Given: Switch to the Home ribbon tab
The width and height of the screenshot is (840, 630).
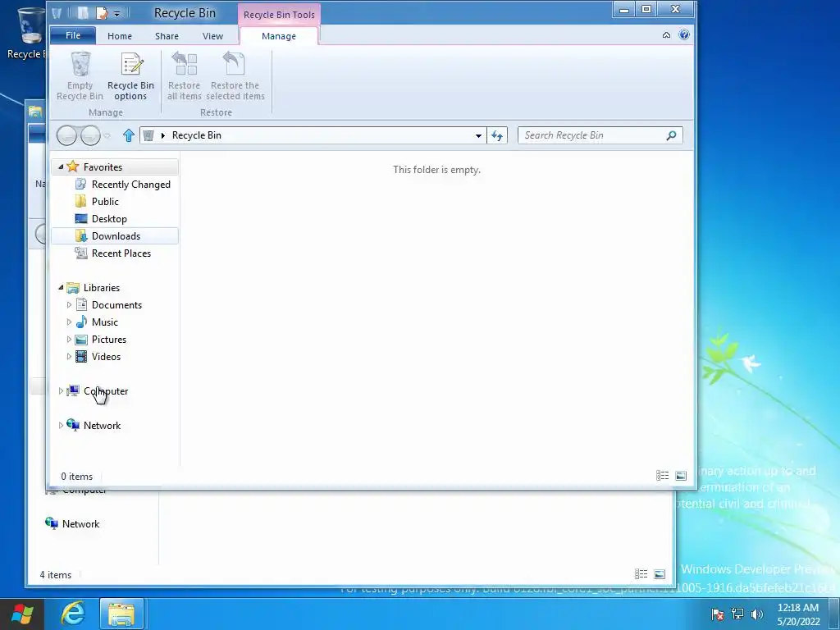Looking at the screenshot, I should pos(120,36).
